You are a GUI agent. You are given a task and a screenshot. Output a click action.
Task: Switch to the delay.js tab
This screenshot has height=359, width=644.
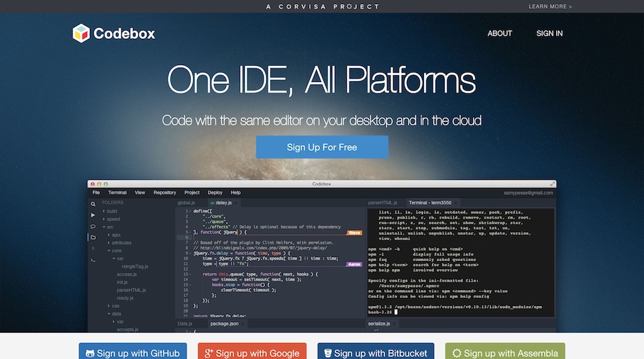[223, 203]
